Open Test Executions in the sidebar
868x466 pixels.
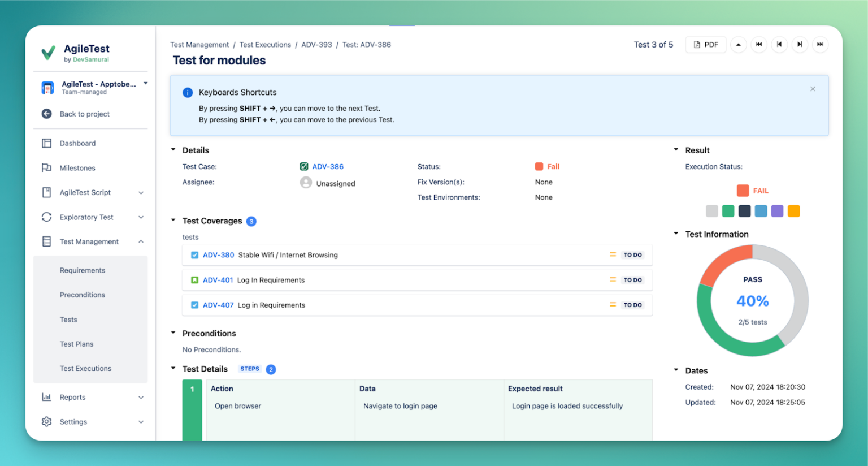tap(85, 368)
